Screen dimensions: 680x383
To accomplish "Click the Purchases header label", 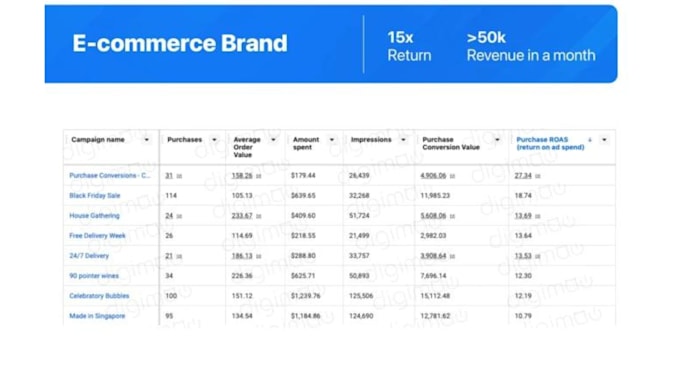I will [x=185, y=140].
